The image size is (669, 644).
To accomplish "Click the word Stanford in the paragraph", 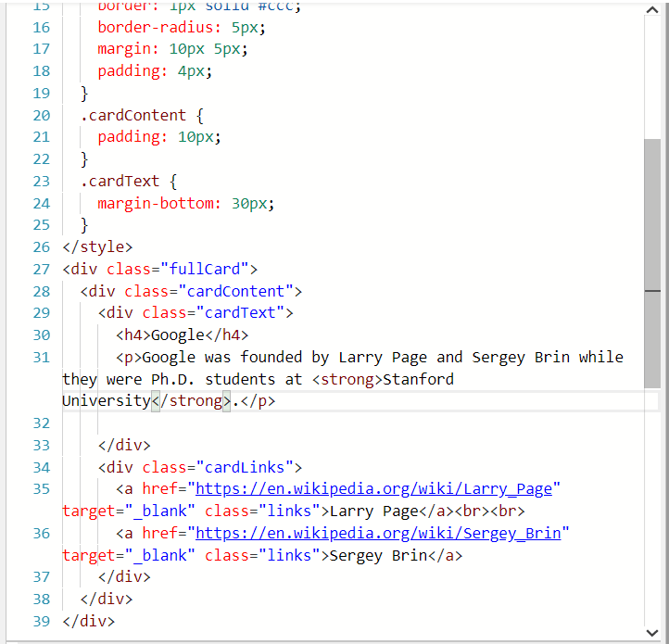I will point(418,379).
